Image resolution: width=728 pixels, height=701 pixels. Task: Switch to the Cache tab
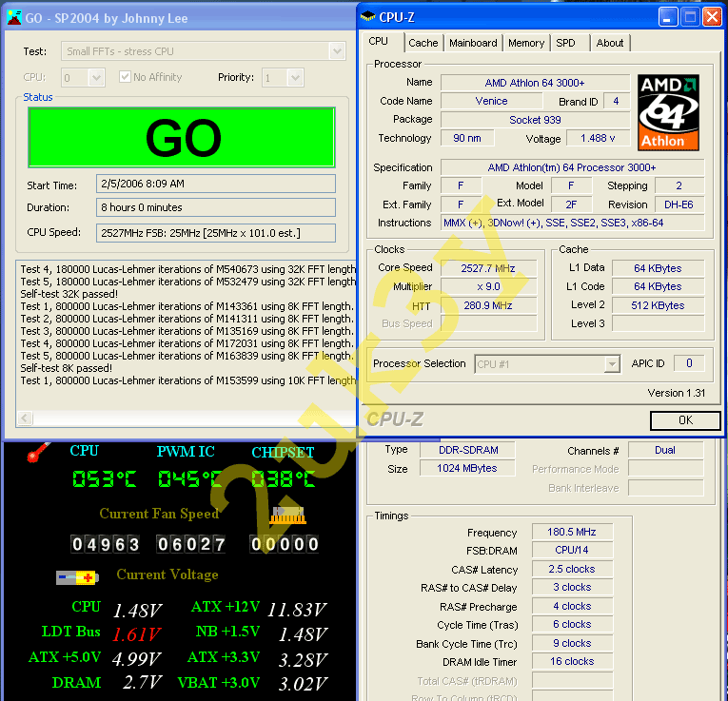point(423,43)
